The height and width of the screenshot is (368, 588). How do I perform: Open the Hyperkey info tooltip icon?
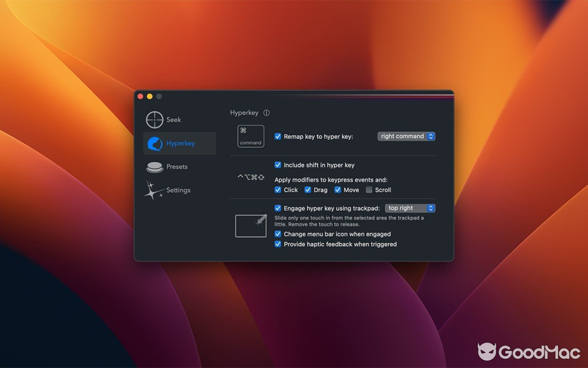(x=266, y=112)
